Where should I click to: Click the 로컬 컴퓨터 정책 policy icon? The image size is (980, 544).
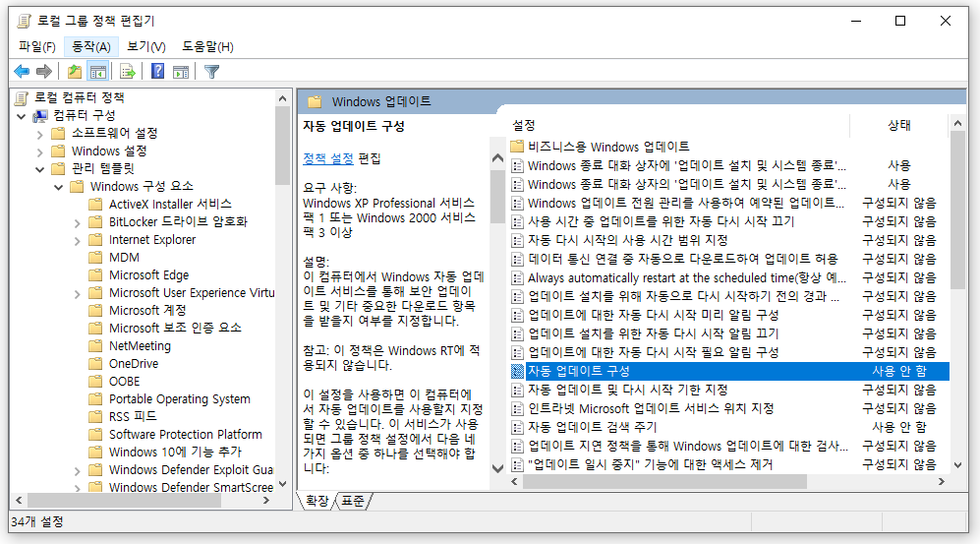[22, 98]
